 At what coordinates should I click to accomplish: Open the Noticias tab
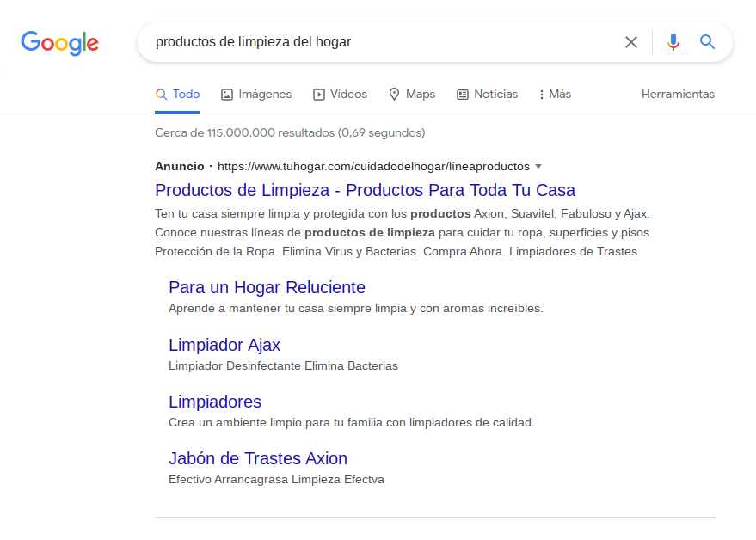(487, 94)
